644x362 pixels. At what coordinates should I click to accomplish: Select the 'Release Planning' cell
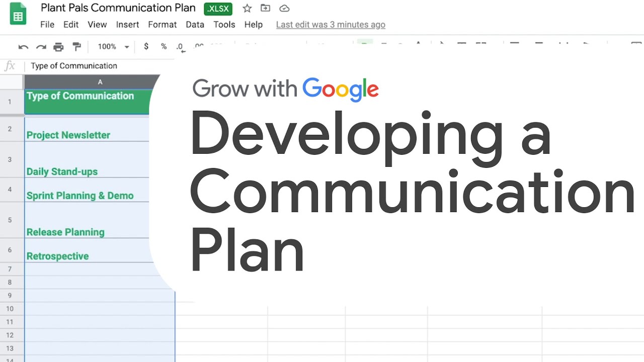(87, 220)
